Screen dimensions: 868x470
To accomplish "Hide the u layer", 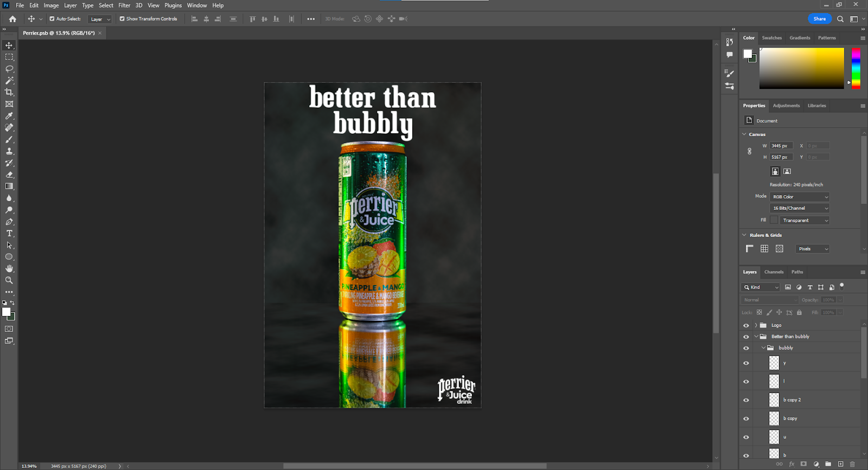I will point(746,437).
